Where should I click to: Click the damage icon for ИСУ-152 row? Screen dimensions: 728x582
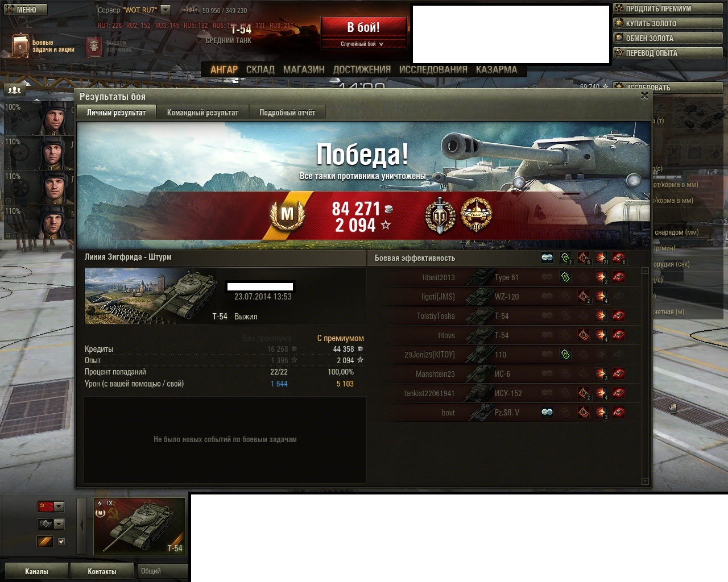pyautogui.click(x=601, y=393)
